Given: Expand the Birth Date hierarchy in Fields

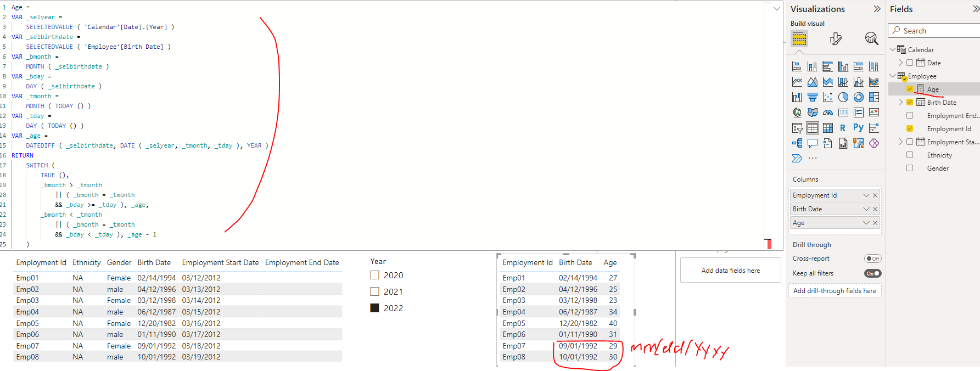Looking at the screenshot, I should click(x=900, y=103).
